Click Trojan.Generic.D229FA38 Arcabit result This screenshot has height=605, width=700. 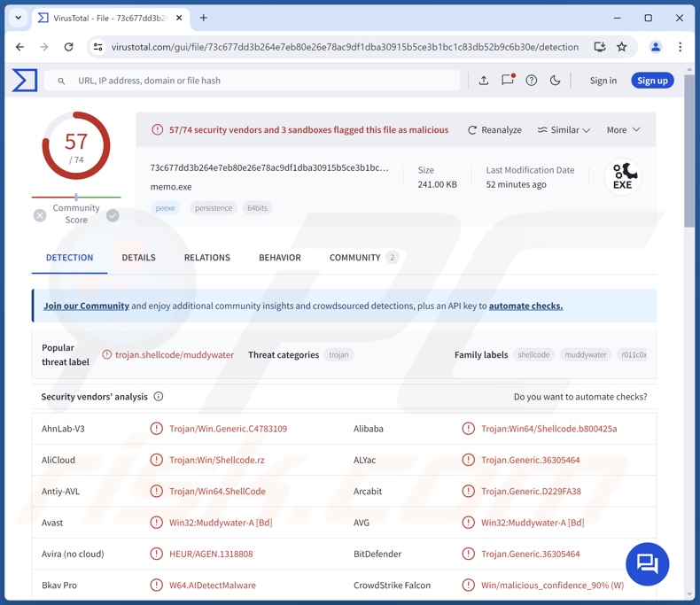click(531, 492)
